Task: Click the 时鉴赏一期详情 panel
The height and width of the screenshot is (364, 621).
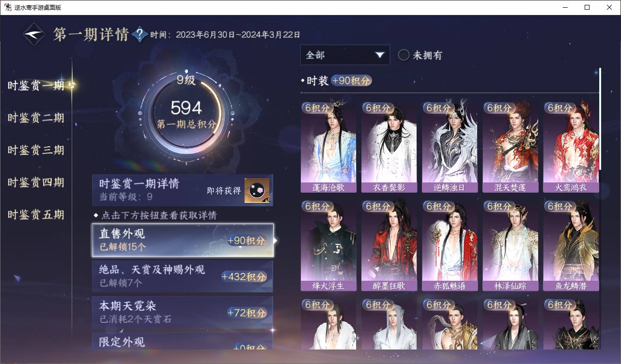Action: tap(183, 190)
